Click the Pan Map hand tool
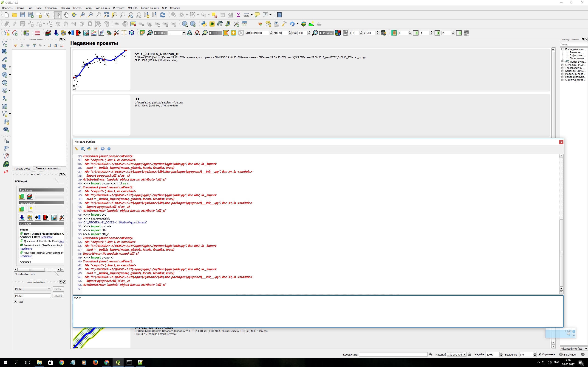This screenshot has height=367, width=588. point(66,15)
